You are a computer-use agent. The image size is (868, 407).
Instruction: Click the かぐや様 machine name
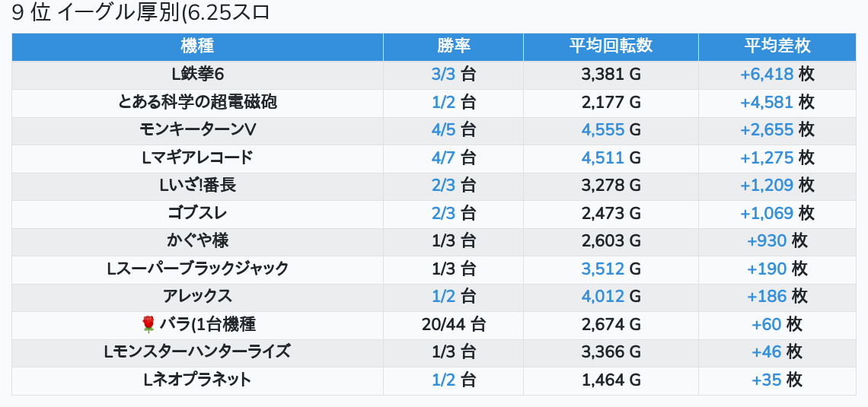[x=197, y=241]
